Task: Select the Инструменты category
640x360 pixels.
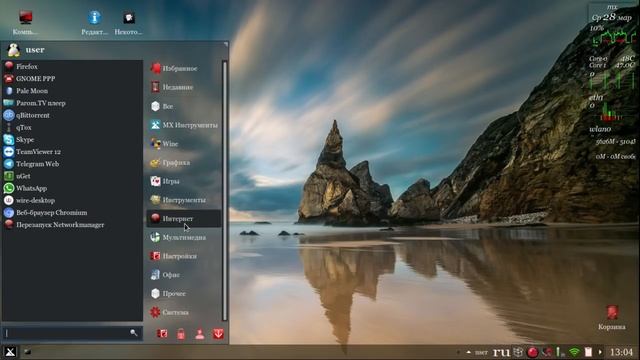Action: pos(184,200)
